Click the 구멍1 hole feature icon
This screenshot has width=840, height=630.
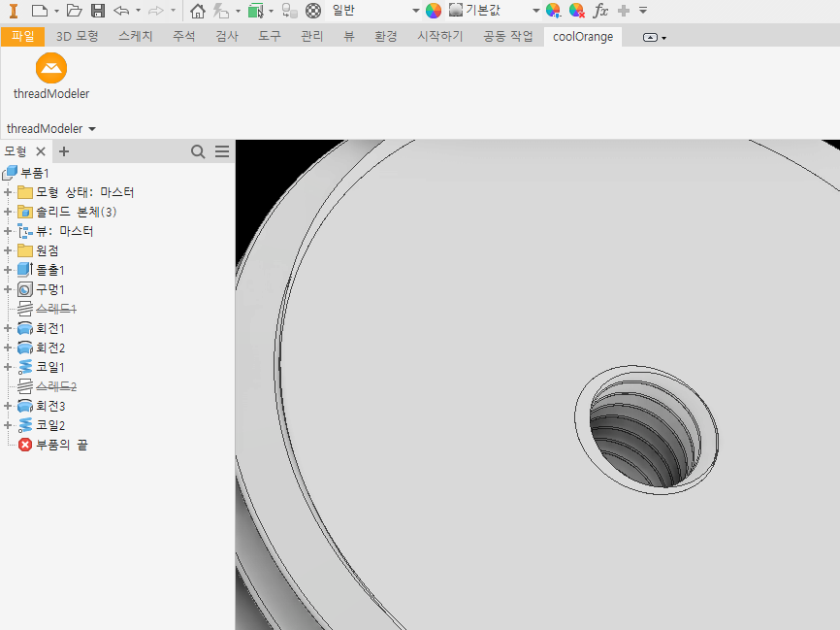tap(24, 289)
